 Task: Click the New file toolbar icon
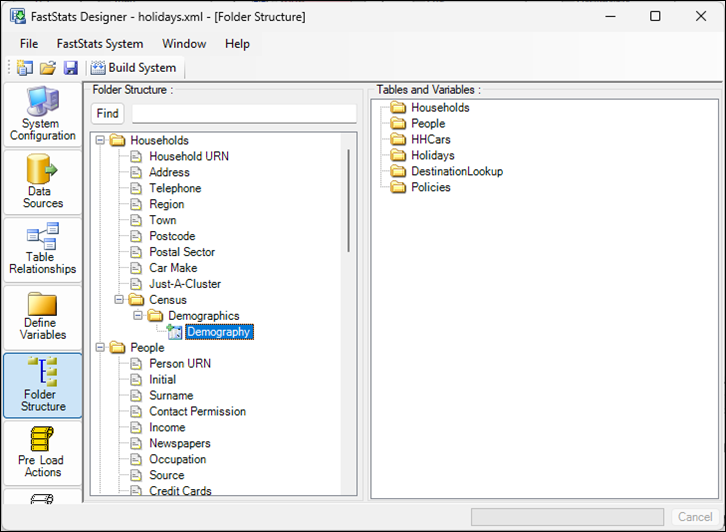point(25,68)
